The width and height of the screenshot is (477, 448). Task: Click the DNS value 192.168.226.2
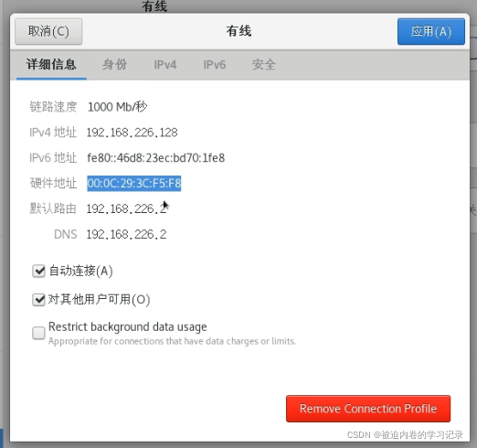(127, 234)
